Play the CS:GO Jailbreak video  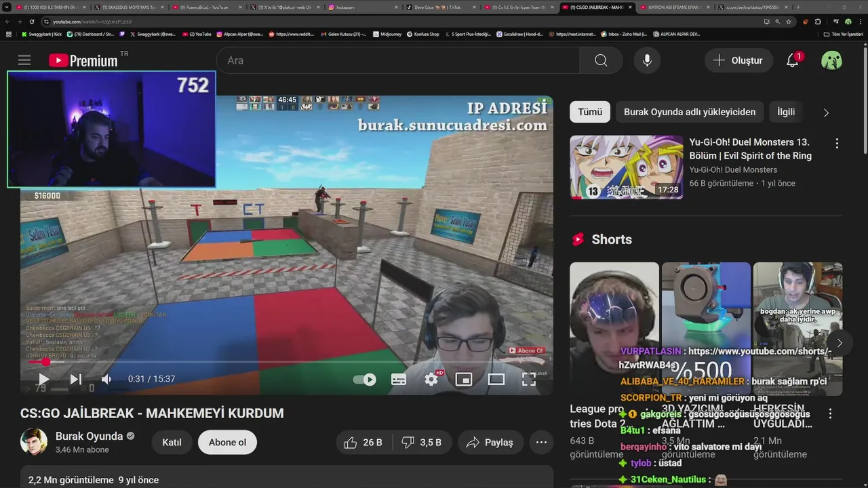(x=43, y=379)
